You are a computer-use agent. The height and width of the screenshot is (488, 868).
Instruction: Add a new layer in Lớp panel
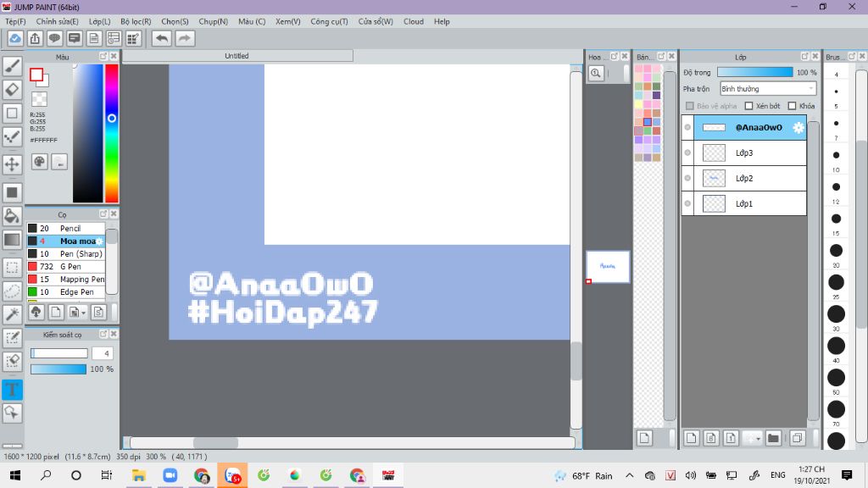click(691, 438)
